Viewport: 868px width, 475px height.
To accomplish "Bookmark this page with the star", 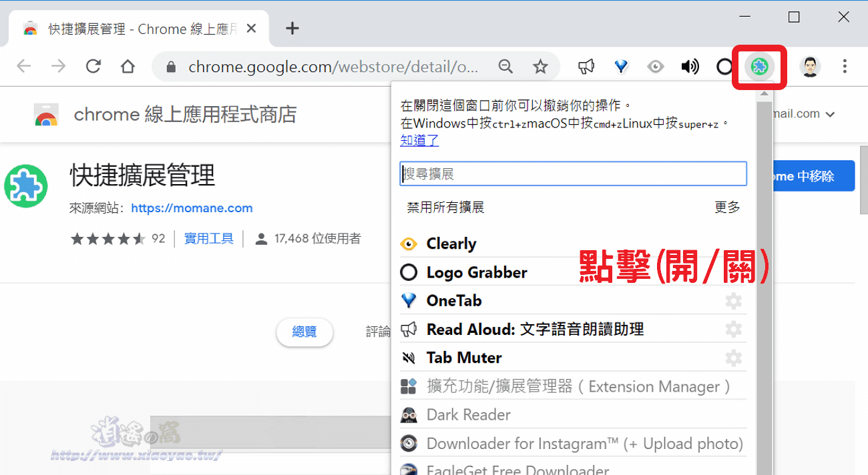I will pos(540,66).
